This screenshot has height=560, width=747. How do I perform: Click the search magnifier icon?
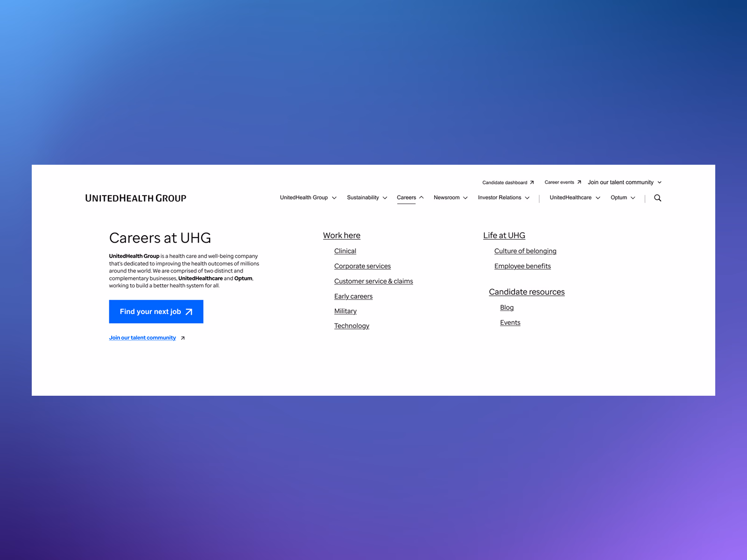tap(657, 198)
